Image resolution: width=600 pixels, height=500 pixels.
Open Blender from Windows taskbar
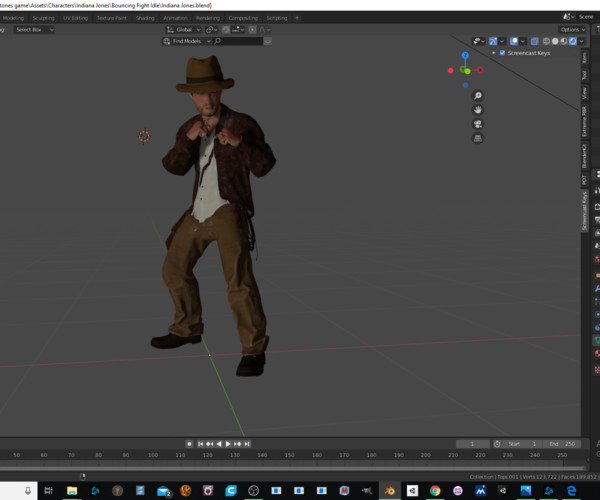(390, 491)
